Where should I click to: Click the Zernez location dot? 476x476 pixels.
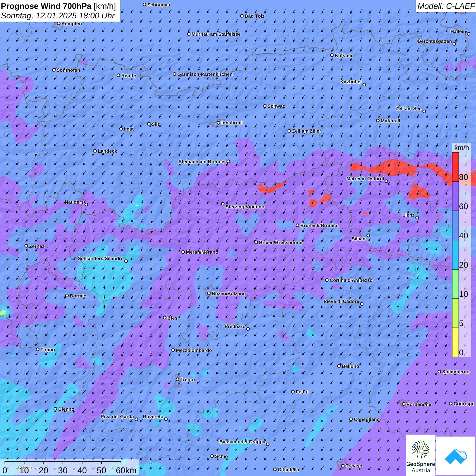[x=27, y=246]
